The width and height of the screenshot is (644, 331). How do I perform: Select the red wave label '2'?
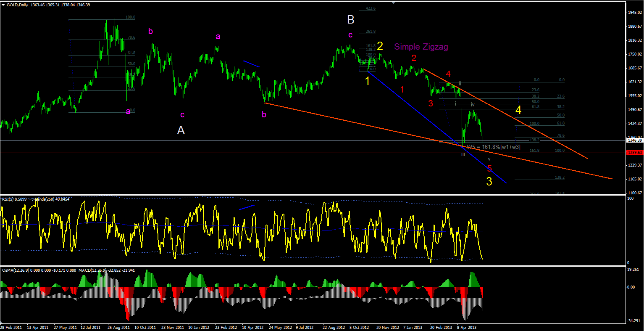[414, 58]
